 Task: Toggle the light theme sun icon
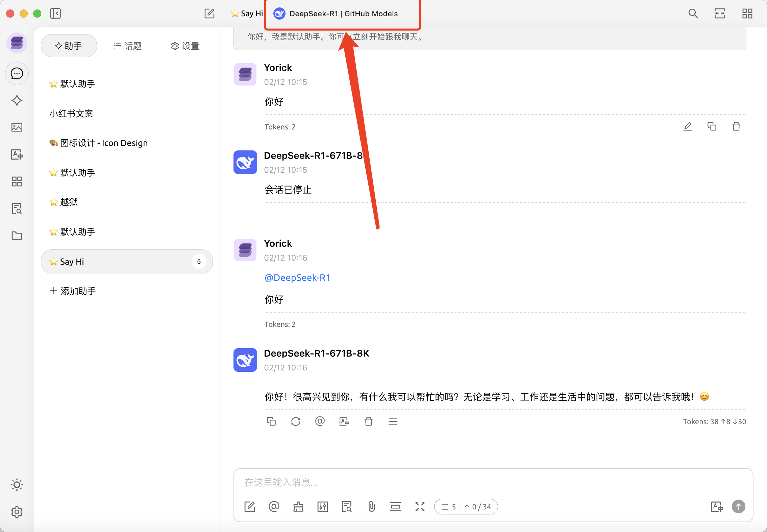pyautogui.click(x=17, y=485)
